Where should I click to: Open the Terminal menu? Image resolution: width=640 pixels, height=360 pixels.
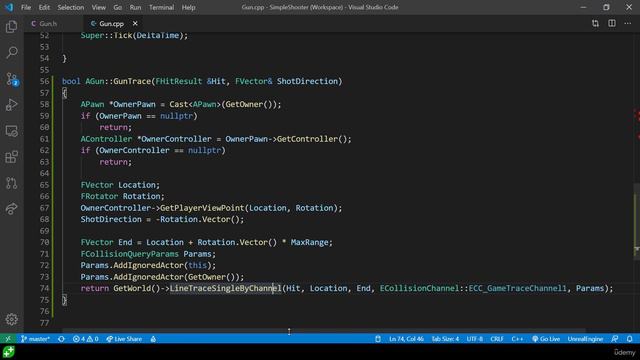click(x=161, y=7)
